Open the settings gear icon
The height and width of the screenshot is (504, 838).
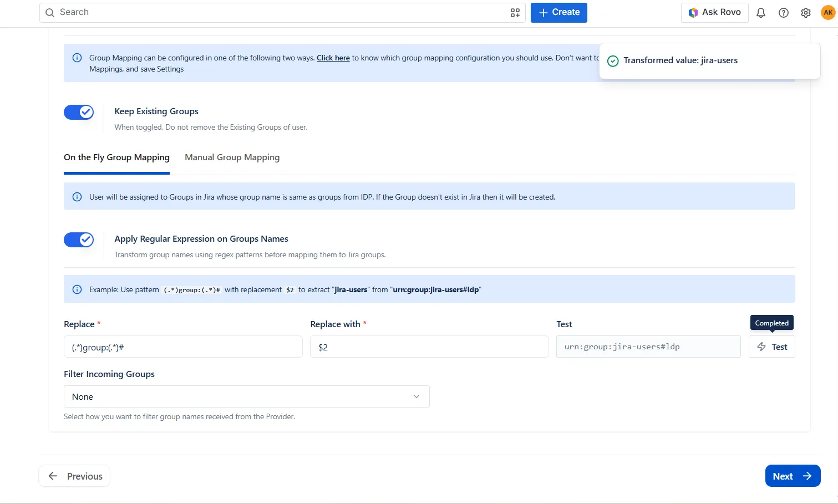click(806, 13)
